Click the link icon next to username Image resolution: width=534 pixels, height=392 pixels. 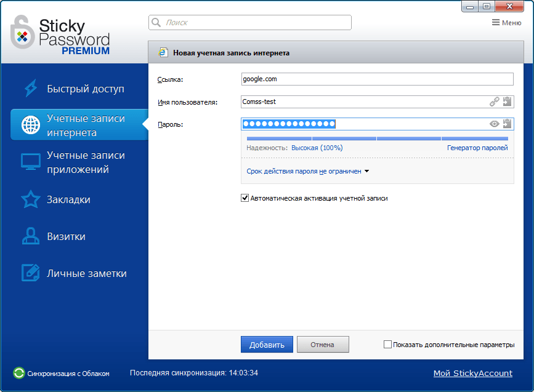coord(494,101)
